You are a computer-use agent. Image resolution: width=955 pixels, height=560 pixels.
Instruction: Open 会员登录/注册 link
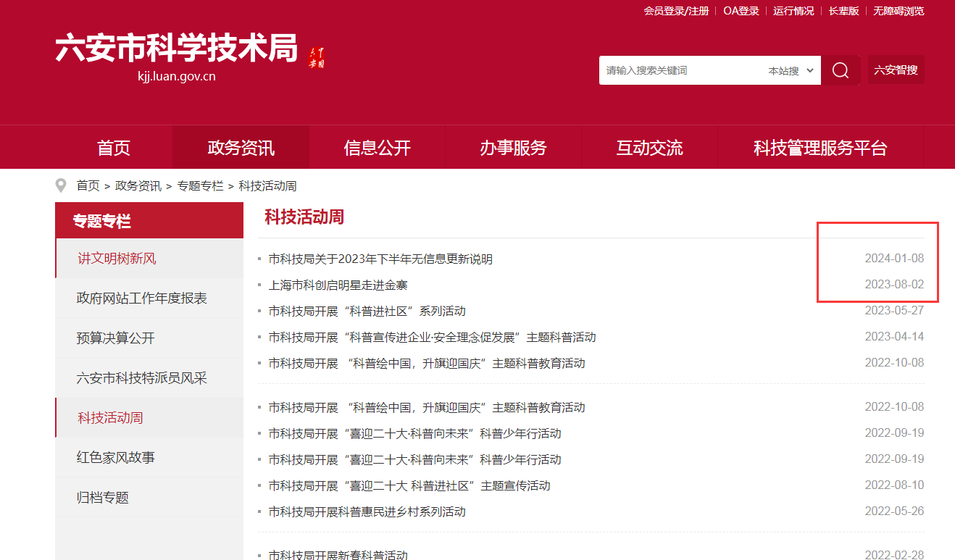(676, 11)
